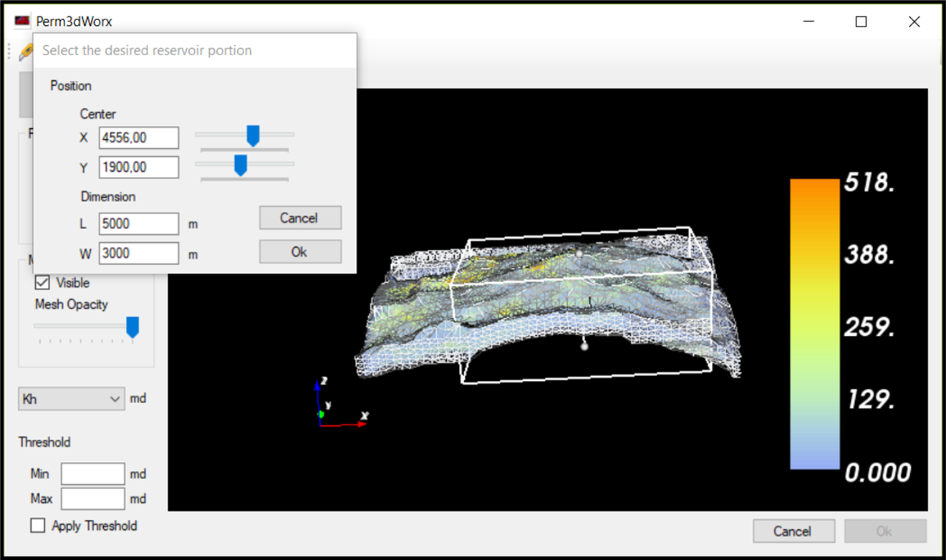Click the Center X slider thumb
Screen dimensions: 946x560
click(252, 135)
